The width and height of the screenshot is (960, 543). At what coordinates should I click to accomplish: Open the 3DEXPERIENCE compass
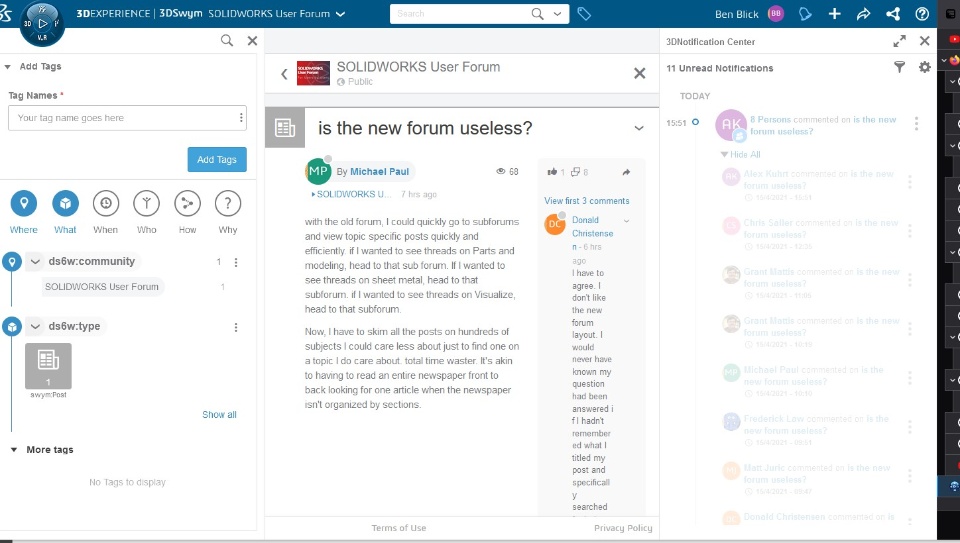pyautogui.click(x=42, y=23)
